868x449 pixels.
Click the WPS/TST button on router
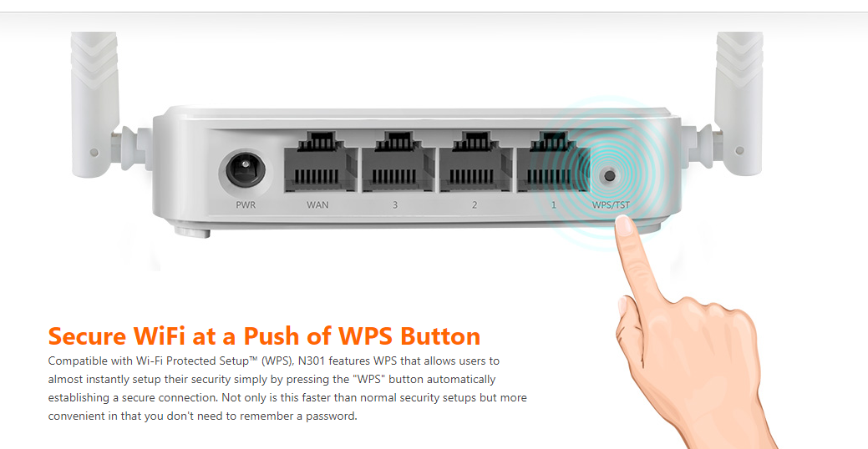(610, 176)
